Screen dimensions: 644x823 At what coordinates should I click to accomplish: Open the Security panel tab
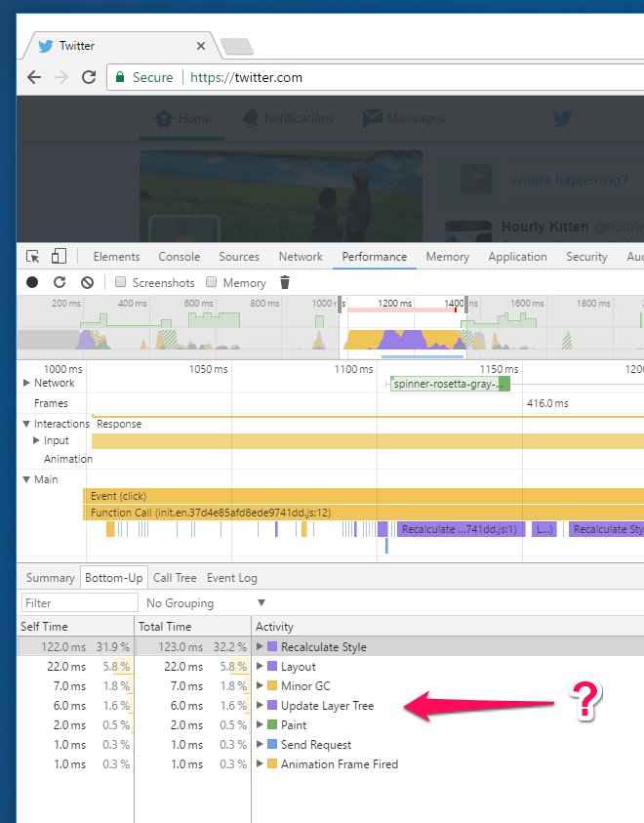pyautogui.click(x=586, y=257)
